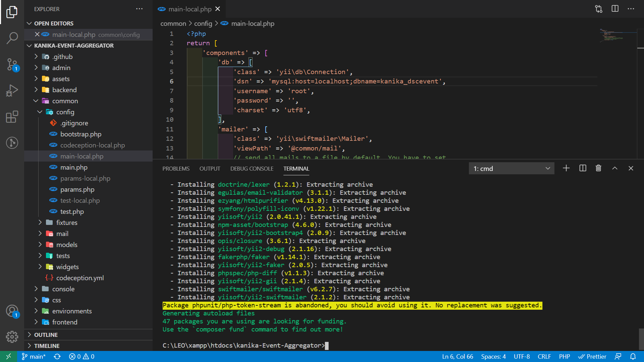Viewport: 644px width, 362px height.
Task: Split the editor to the right
Action: pos(615,9)
